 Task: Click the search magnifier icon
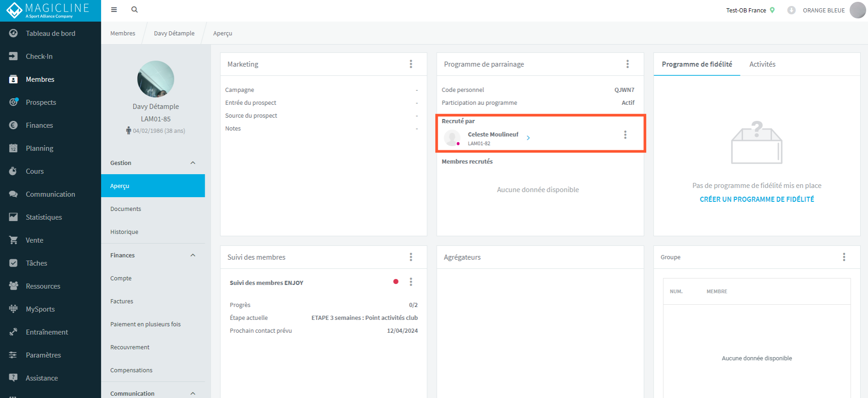point(135,10)
